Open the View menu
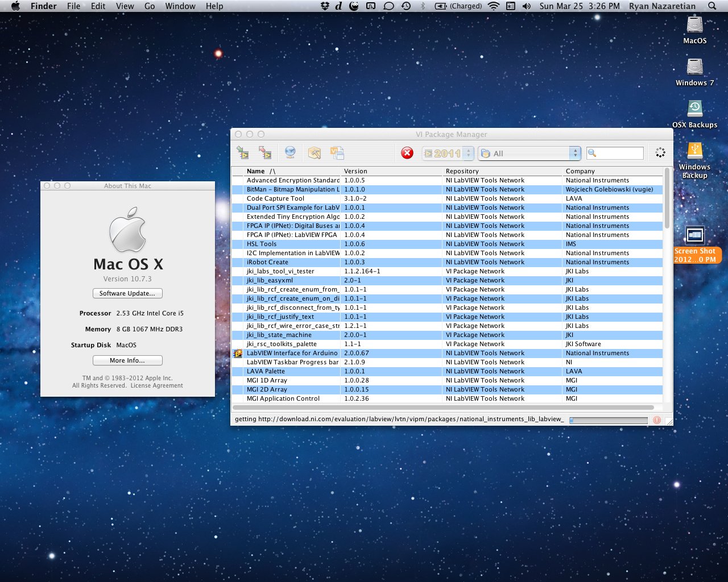Screen dimensions: 728x582 pyautogui.click(x=125, y=6)
